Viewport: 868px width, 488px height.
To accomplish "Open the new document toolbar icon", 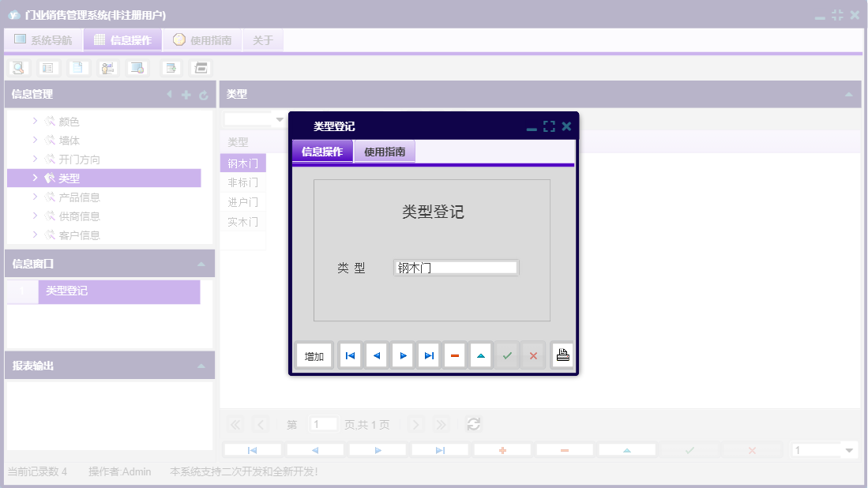I will 77,68.
